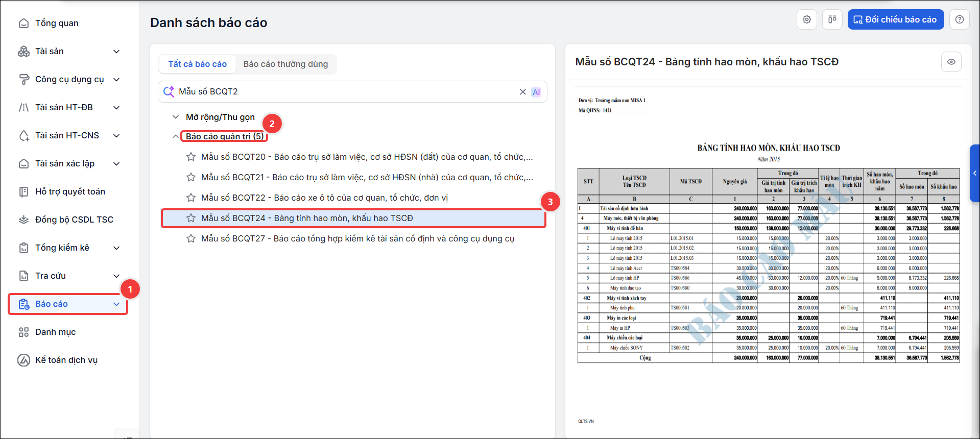Viewport: 980px width, 439px height.
Task: Click the AI badge in search box
Action: point(536,92)
